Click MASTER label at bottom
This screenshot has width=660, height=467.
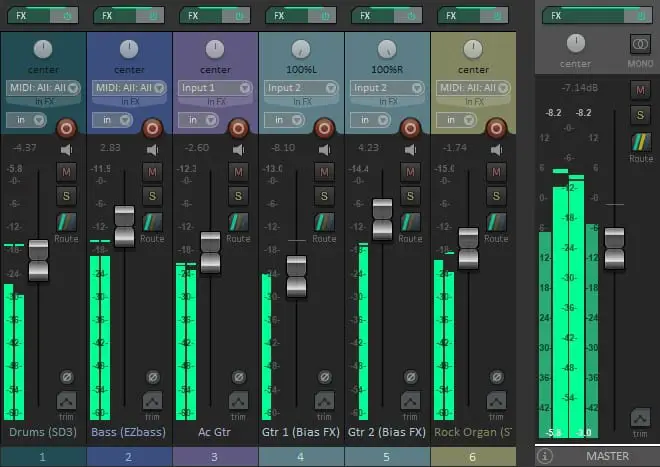(607, 456)
